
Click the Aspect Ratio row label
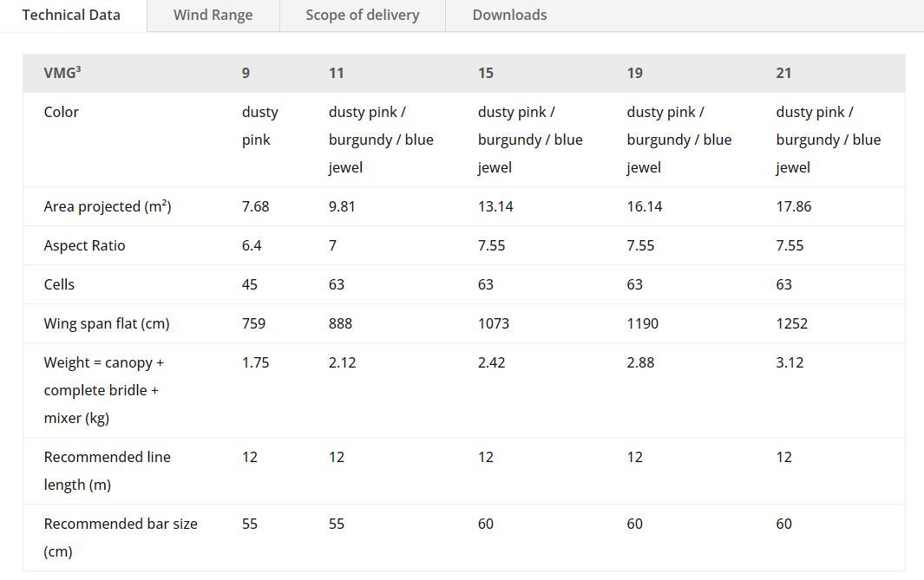(x=84, y=245)
